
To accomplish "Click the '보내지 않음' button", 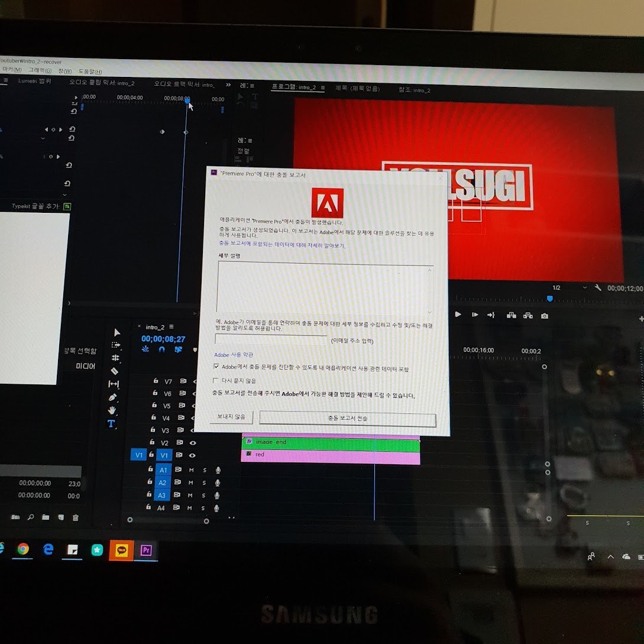I will pos(231,416).
